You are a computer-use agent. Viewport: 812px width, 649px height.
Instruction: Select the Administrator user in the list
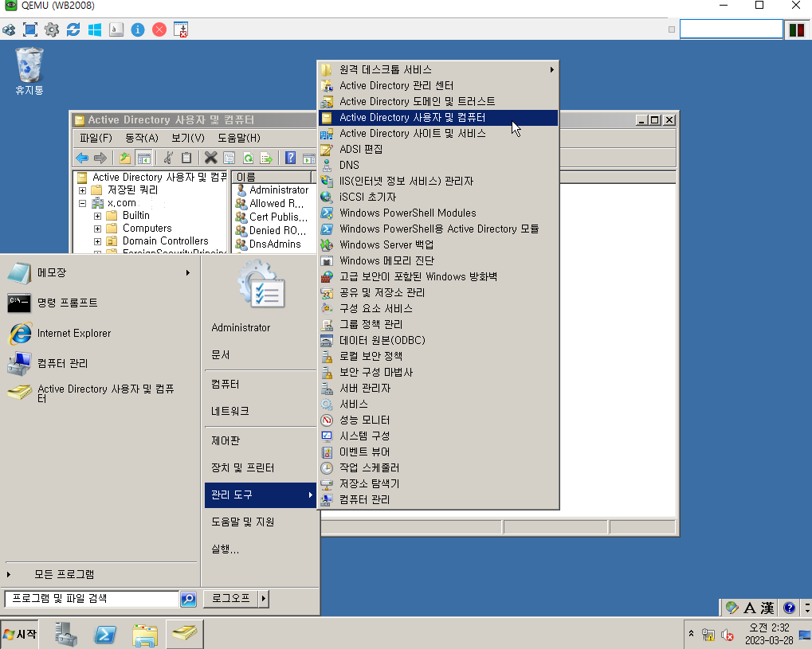279,190
